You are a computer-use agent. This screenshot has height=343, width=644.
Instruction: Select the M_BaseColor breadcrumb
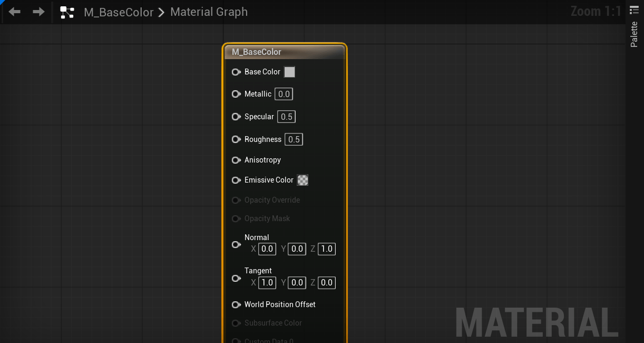click(x=119, y=12)
